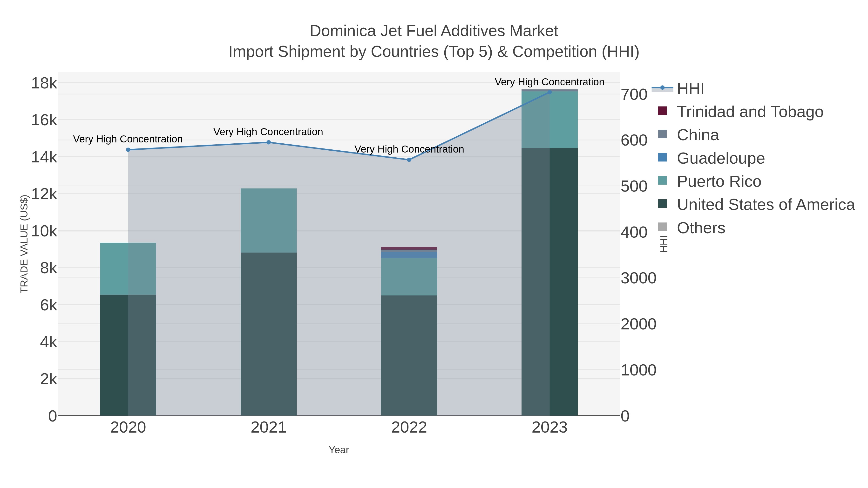This screenshot has width=868, height=488.
Task: Click the 2023 Puerto Rico bar segment
Action: [x=549, y=120]
